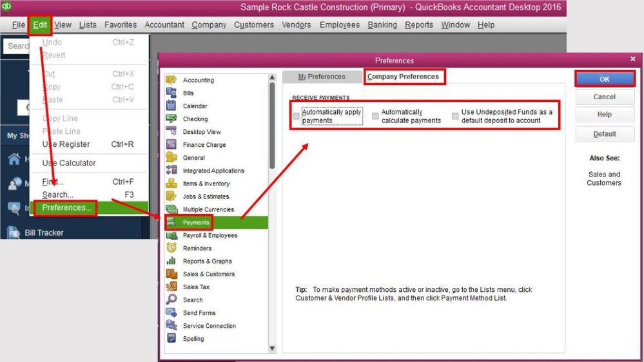Click the Reminders clock icon

[x=171, y=248]
